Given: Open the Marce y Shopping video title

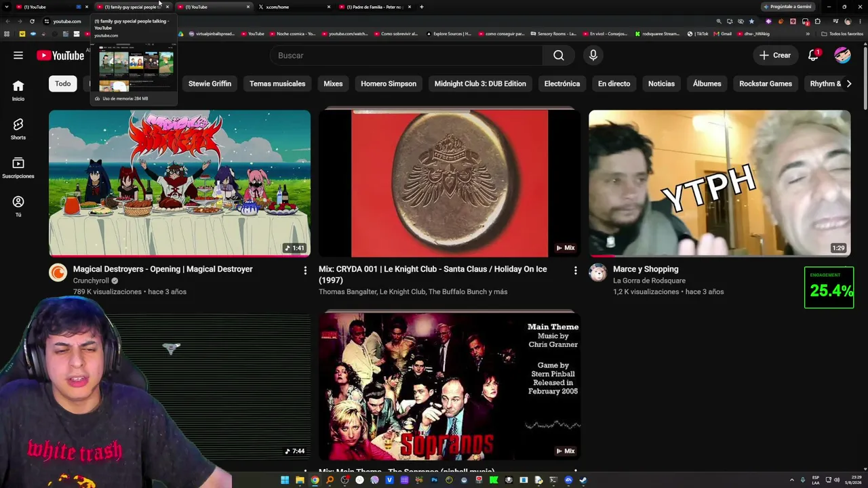Looking at the screenshot, I should [646, 269].
